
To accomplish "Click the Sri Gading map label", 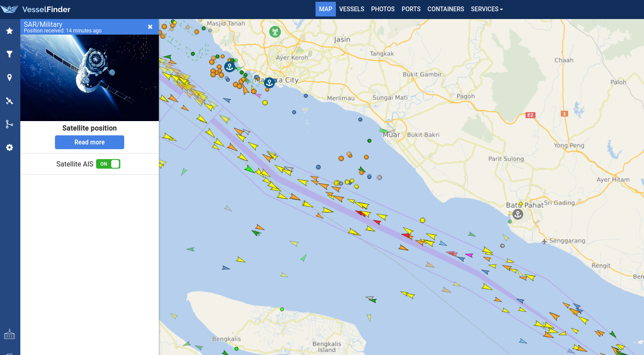I will (x=560, y=203).
